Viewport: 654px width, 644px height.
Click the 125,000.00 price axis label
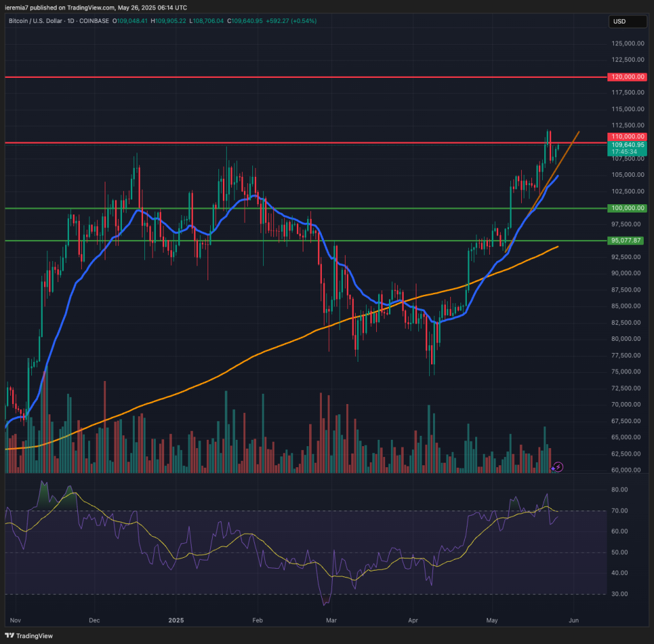[x=628, y=43]
